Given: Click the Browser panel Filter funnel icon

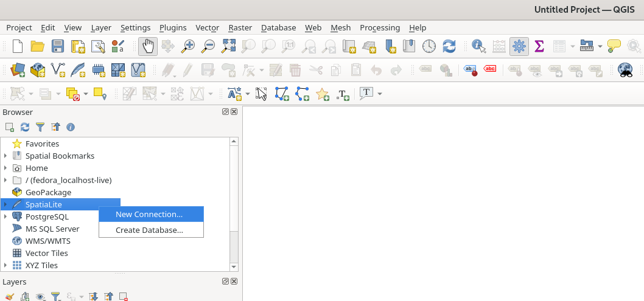Looking at the screenshot, I should tap(40, 127).
